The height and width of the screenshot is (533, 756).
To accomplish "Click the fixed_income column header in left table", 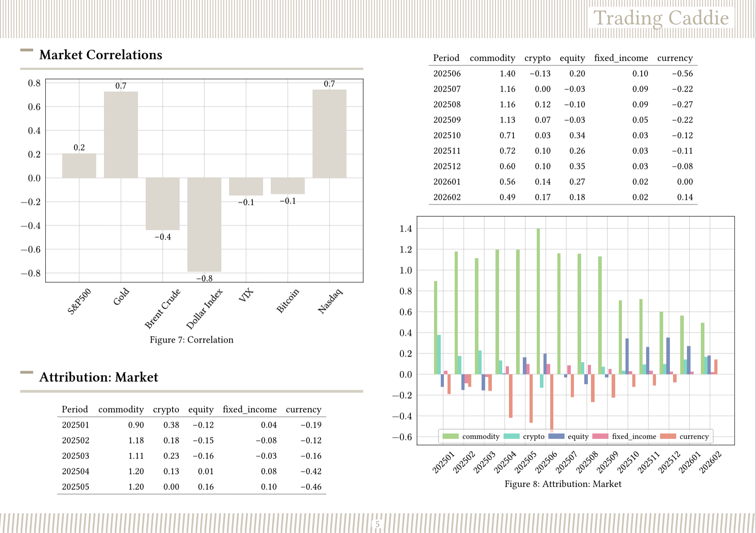I will tap(249, 409).
